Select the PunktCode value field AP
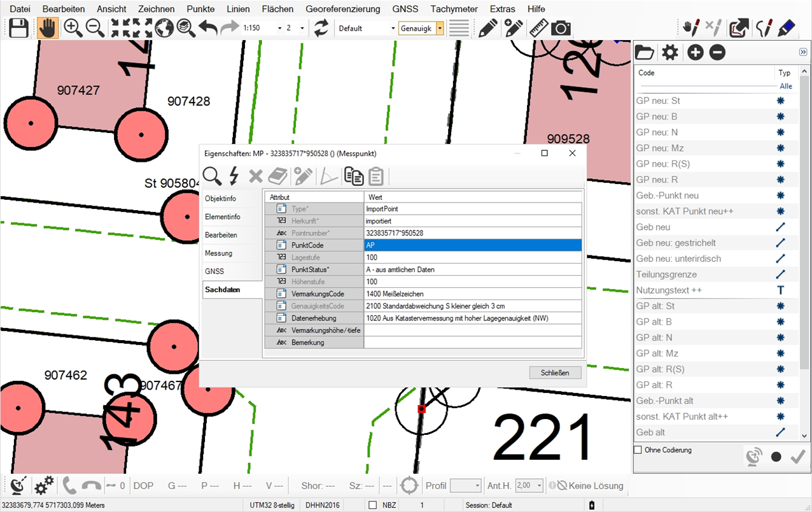The image size is (812, 512). [472, 245]
